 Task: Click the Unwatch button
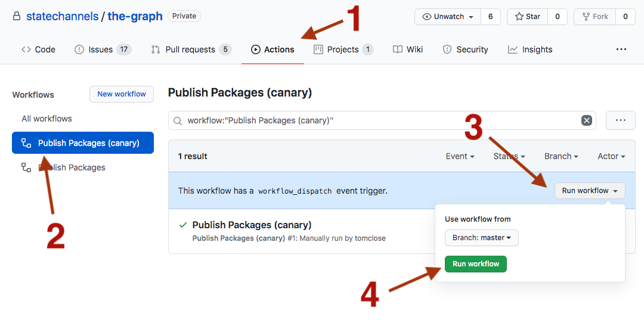[448, 17]
